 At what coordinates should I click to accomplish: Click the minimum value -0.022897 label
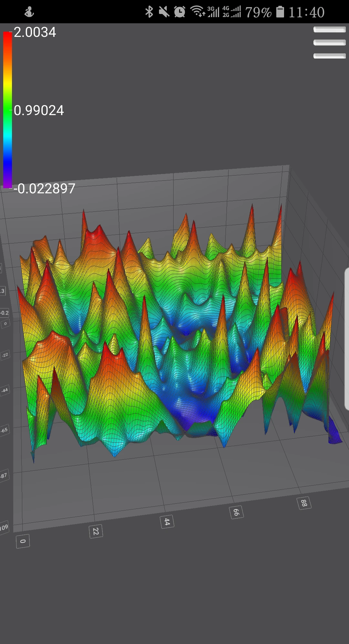[44, 188]
